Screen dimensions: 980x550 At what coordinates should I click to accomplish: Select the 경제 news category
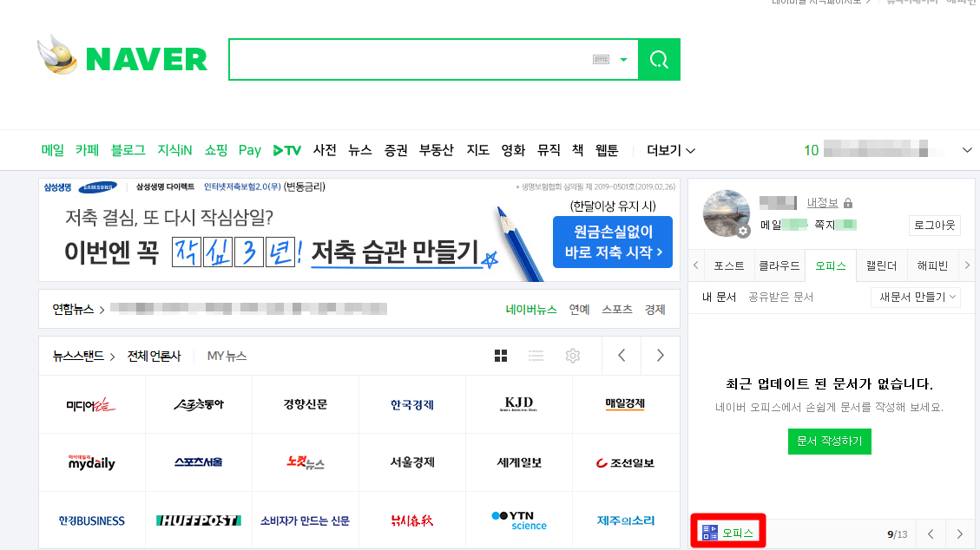[x=655, y=309]
